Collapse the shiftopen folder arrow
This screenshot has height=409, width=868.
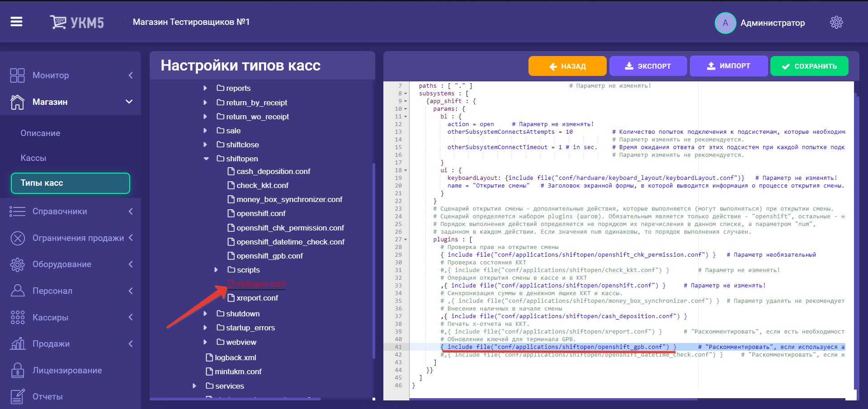(206, 159)
